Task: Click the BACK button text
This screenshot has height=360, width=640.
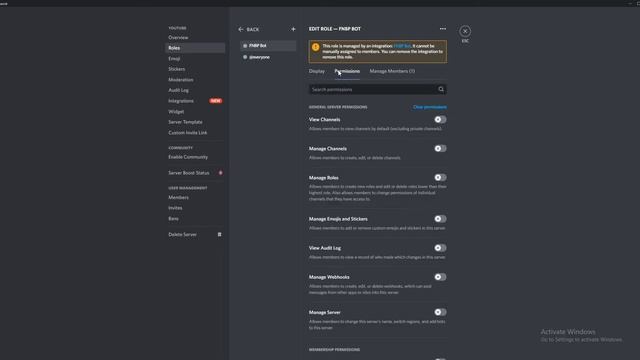Action: [x=253, y=29]
